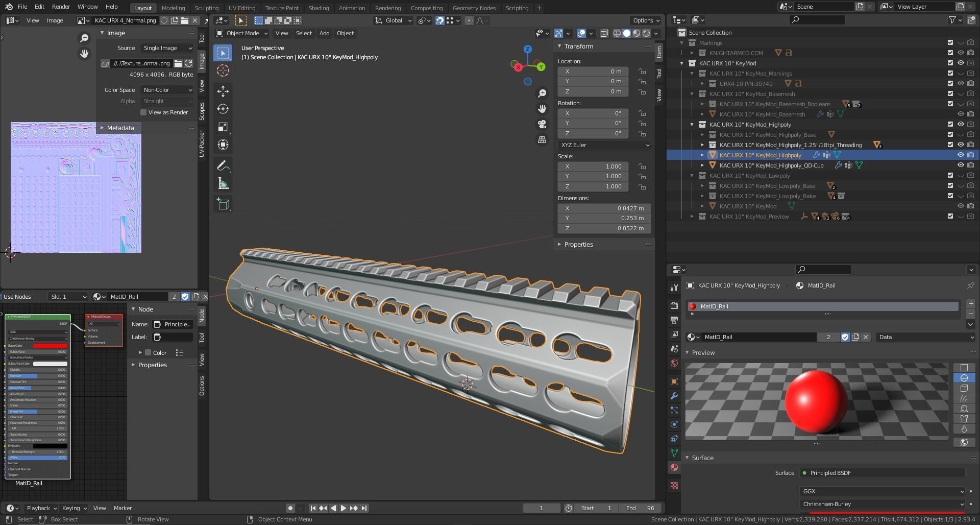This screenshot has height=525, width=980.
Task: Open the Modifier properties wrench tab
Action: pyautogui.click(x=674, y=396)
